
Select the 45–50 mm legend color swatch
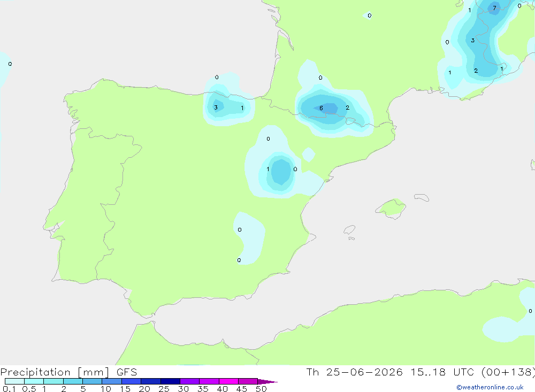(x=248, y=381)
